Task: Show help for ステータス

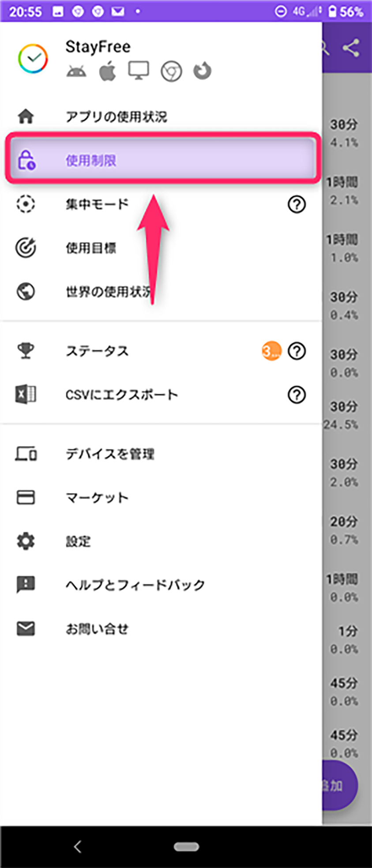Action: (297, 351)
